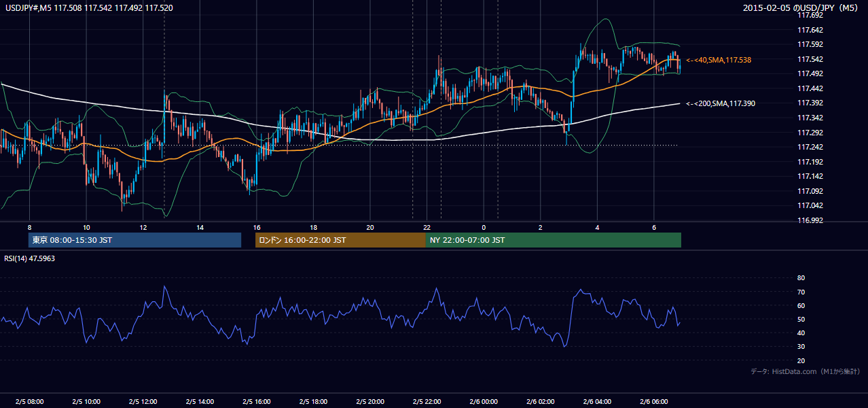Click price axis label 116.992

[x=810, y=220]
